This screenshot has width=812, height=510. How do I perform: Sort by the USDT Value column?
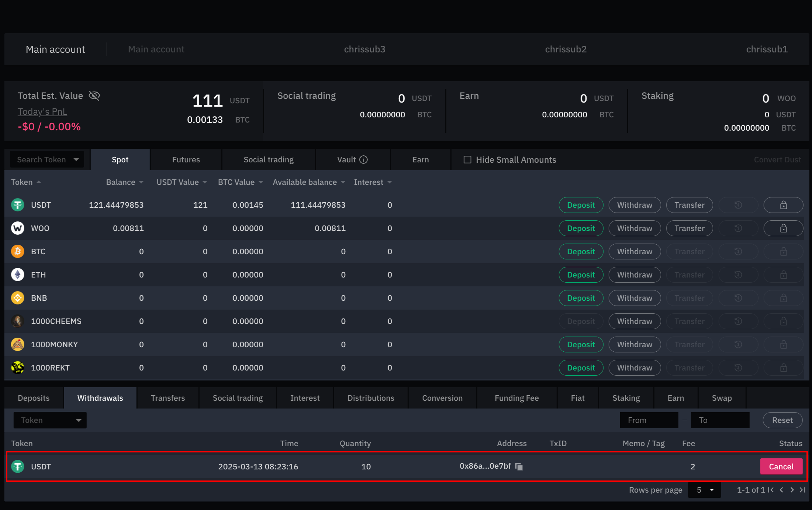point(182,182)
